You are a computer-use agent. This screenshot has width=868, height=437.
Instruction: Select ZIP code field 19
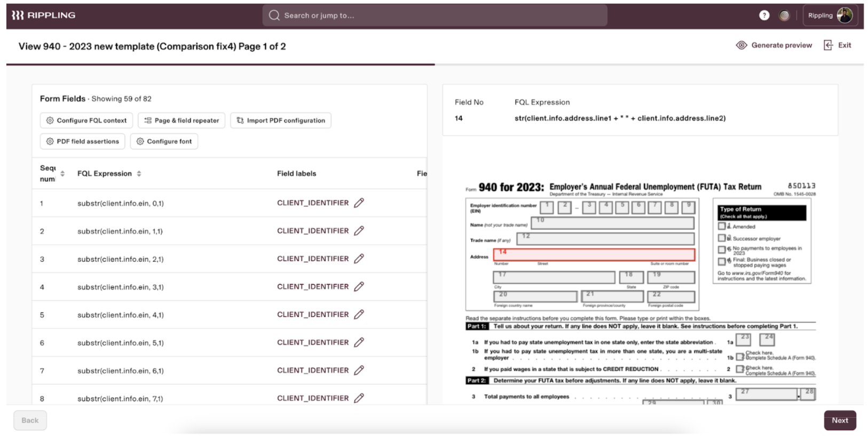pos(671,277)
